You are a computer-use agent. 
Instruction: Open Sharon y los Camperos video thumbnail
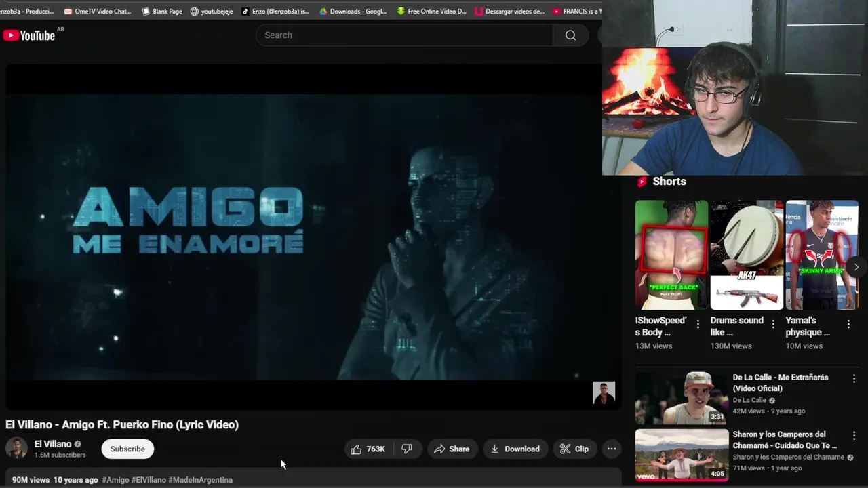pos(682,455)
